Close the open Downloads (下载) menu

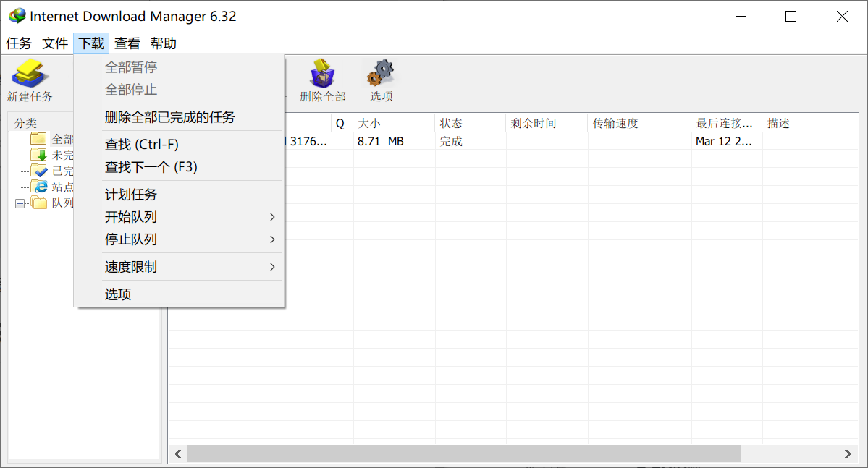point(91,43)
